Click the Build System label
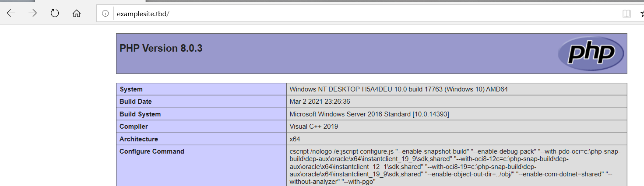644x186 pixels. pos(140,114)
